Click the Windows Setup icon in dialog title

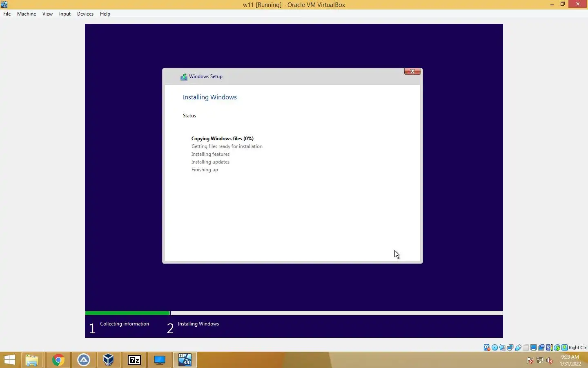click(x=184, y=76)
